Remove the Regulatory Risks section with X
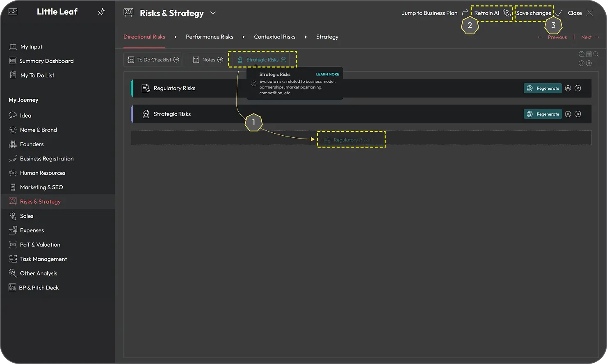 pyautogui.click(x=578, y=88)
